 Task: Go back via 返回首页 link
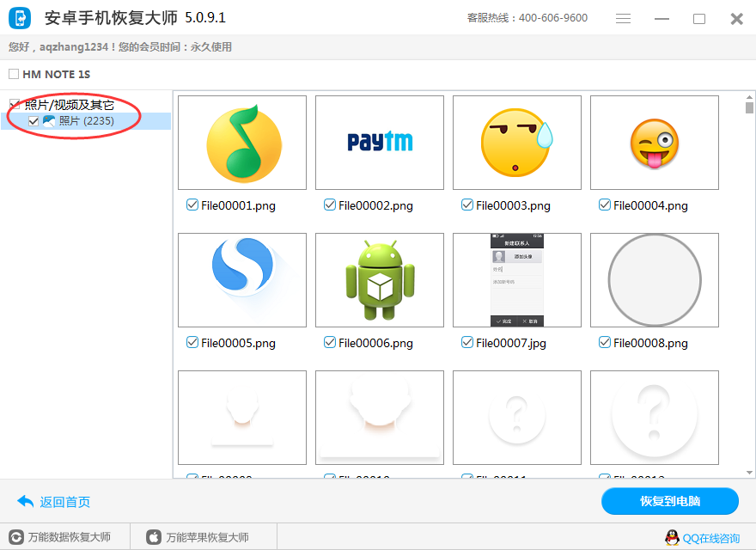[64, 502]
